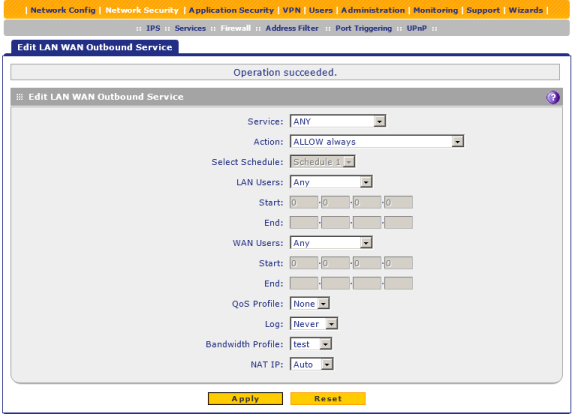Click the Apply button
The width and height of the screenshot is (575, 414).
[x=245, y=399]
